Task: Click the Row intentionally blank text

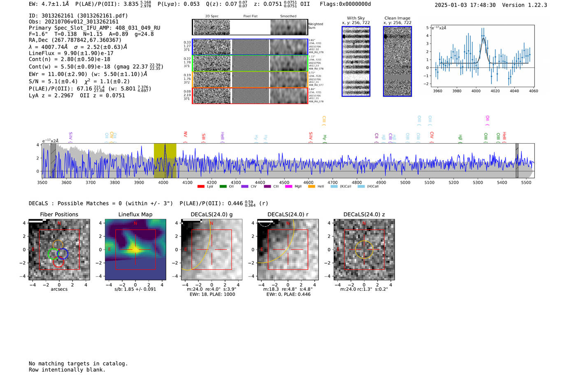Action: (67, 370)
